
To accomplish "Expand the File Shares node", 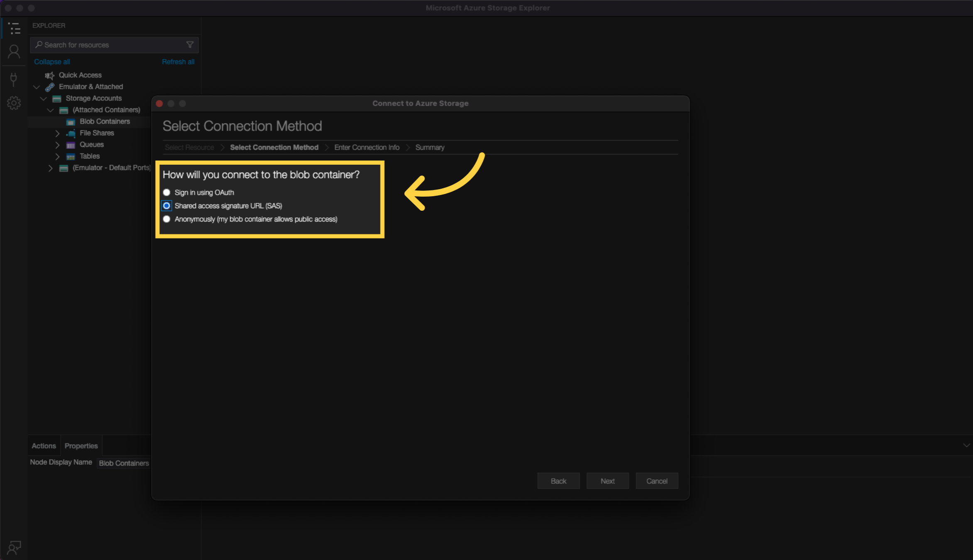I will [x=57, y=133].
